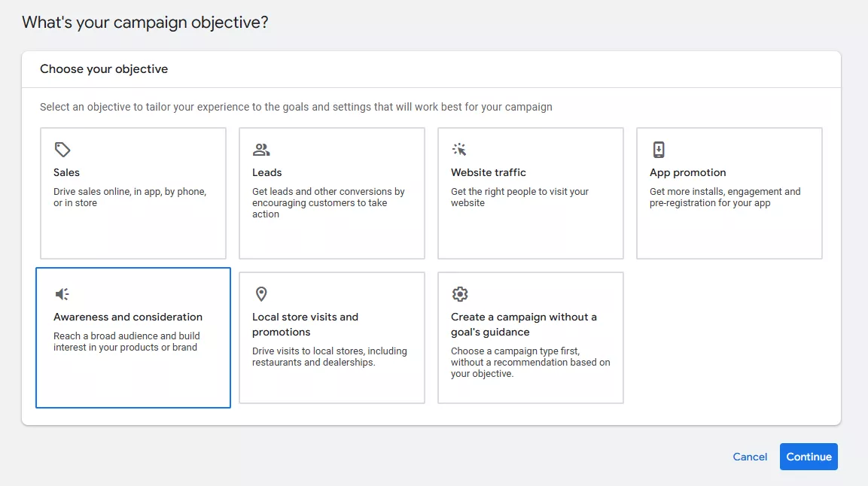Click 'Get more installs, engagement' description

pyautogui.click(x=724, y=197)
